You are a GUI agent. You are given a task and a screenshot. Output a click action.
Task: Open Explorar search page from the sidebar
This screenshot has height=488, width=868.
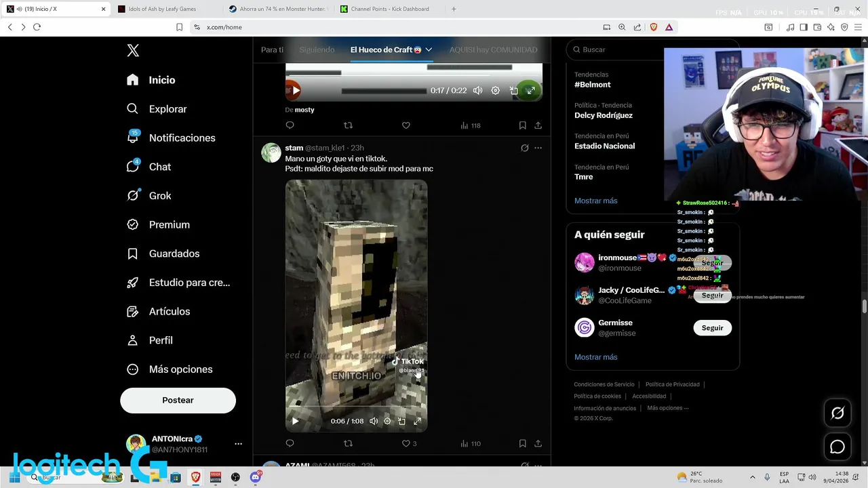(157, 108)
